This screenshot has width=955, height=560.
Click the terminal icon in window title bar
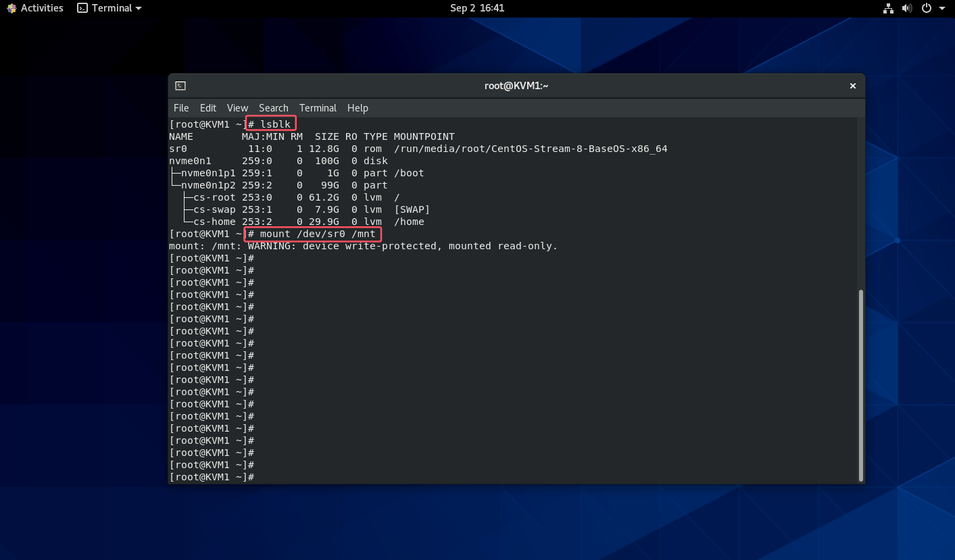[180, 86]
